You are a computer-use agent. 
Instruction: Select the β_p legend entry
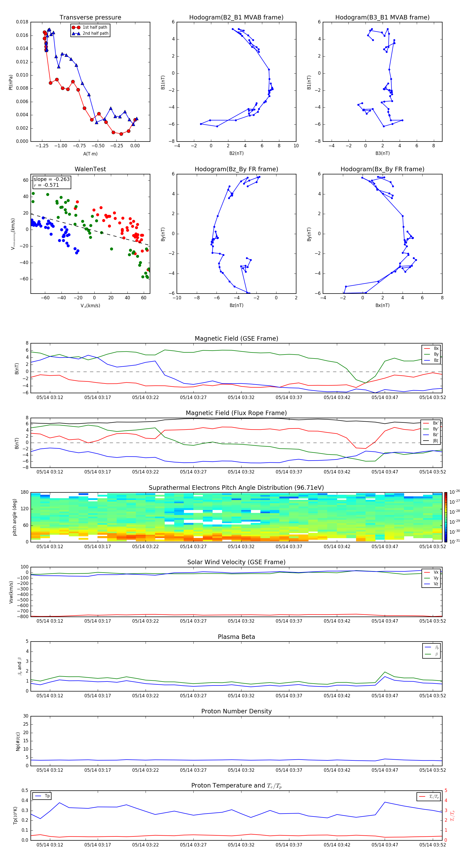pyautogui.click(x=431, y=647)
